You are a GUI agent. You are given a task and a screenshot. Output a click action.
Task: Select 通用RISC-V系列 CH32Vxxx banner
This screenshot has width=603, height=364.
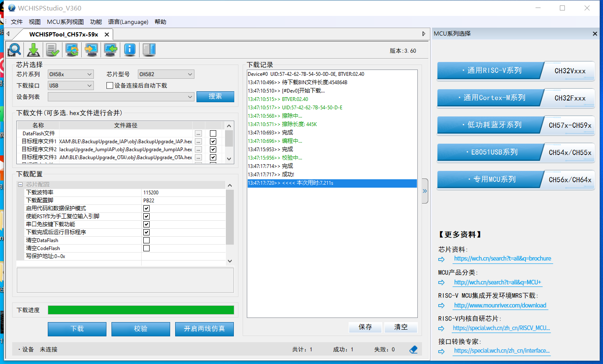tap(516, 71)
